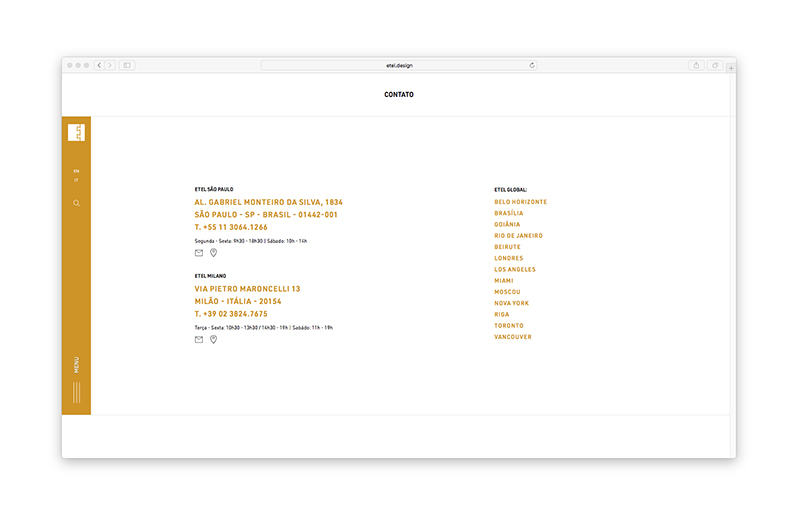800x517 pixels.
Task: Select Vancouver location
Action: click(513, 337)
